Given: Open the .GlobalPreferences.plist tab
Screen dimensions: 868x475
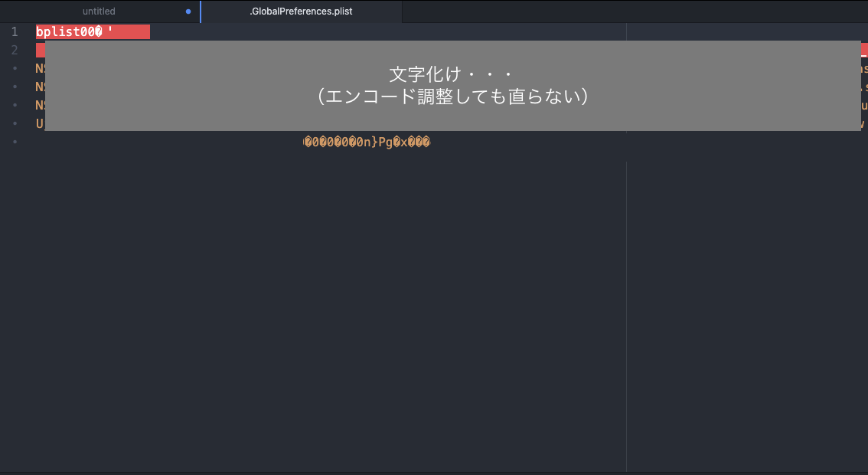Looking at the screenshot, I should [x=301, y=11].
